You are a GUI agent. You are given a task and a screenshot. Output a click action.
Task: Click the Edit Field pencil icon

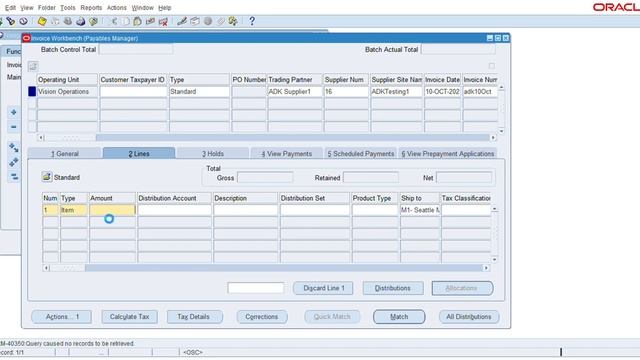click(182, 21)
